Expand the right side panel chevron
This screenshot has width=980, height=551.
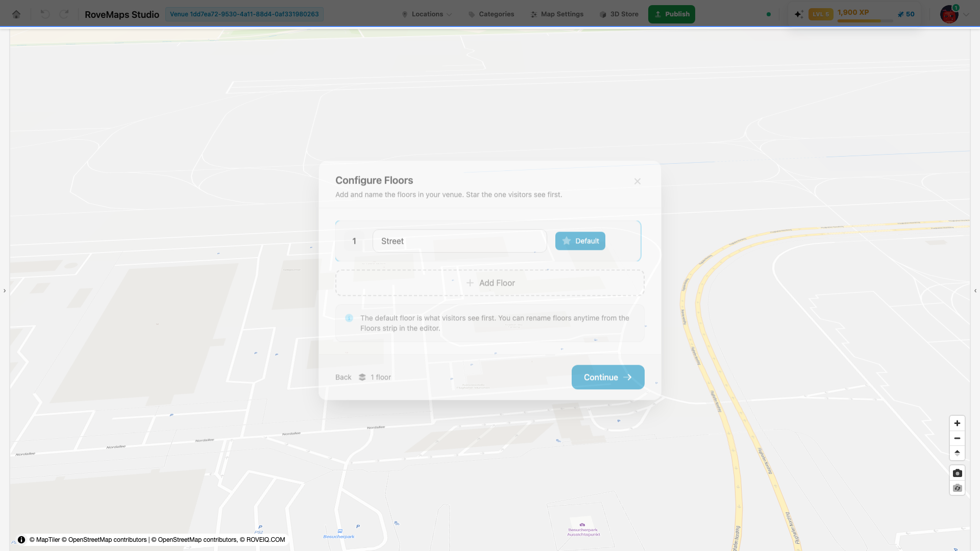point(975,291)
